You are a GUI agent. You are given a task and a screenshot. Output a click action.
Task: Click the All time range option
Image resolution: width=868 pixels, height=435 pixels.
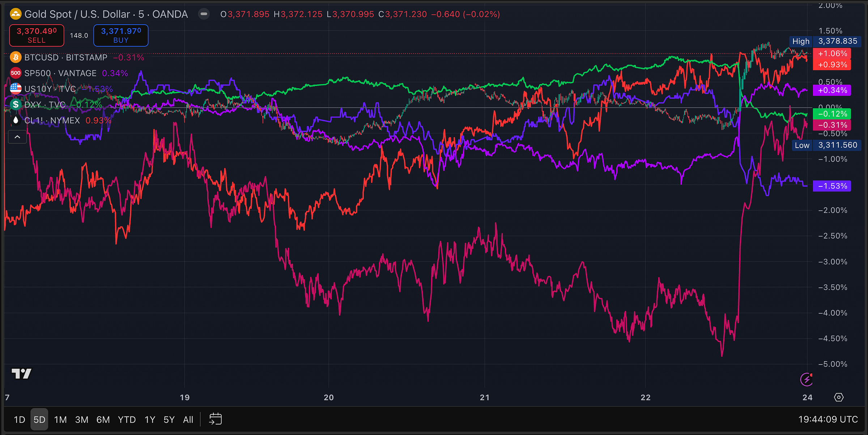[x=188, y=419]
